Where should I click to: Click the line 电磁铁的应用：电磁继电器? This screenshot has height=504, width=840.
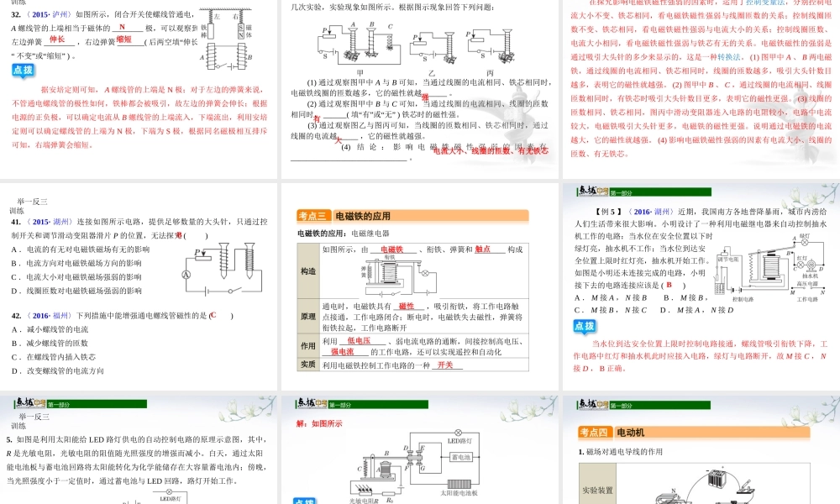(x=344, y=234)
